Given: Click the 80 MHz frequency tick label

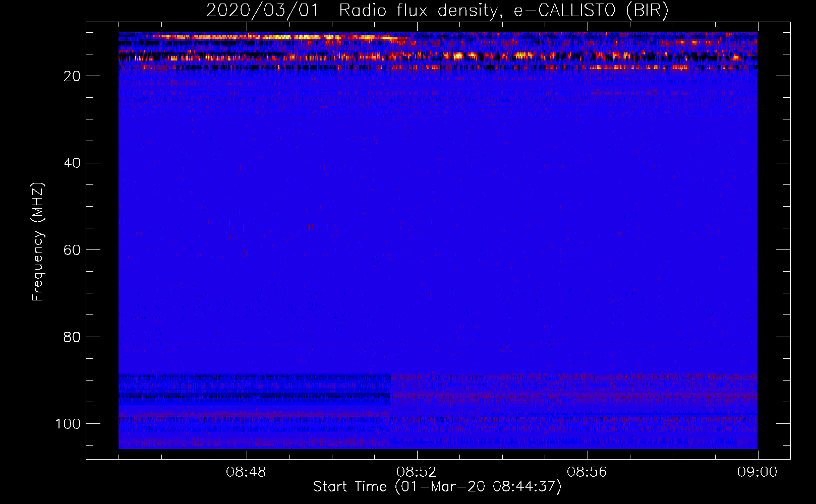Looking at the screenshot, I should [x=72, y=337].
